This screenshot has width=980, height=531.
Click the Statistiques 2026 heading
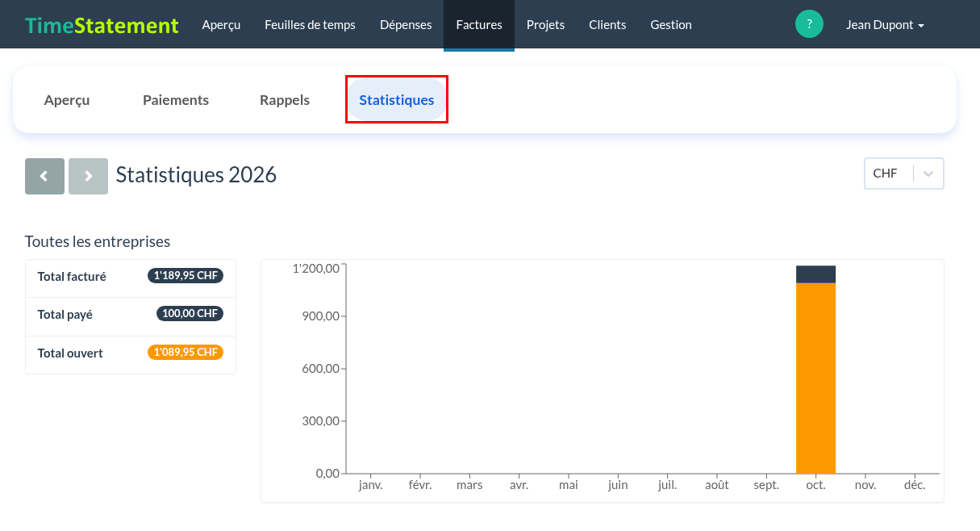click(196, 175)
